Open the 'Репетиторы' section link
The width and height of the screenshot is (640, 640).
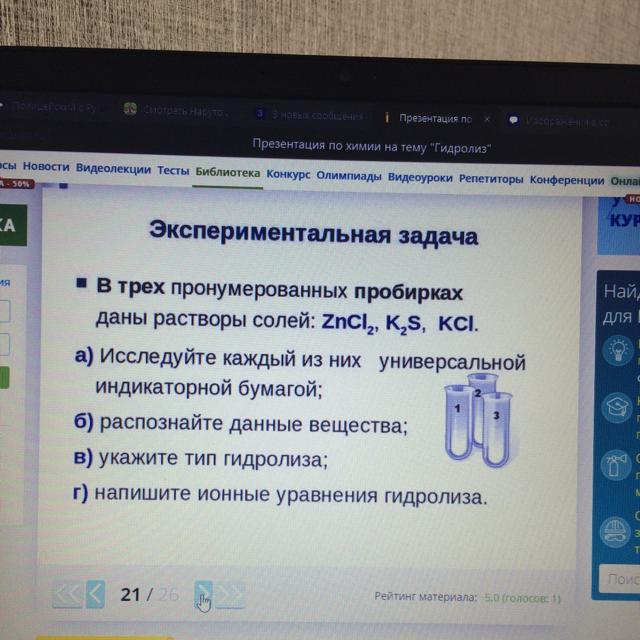point(491,178)
